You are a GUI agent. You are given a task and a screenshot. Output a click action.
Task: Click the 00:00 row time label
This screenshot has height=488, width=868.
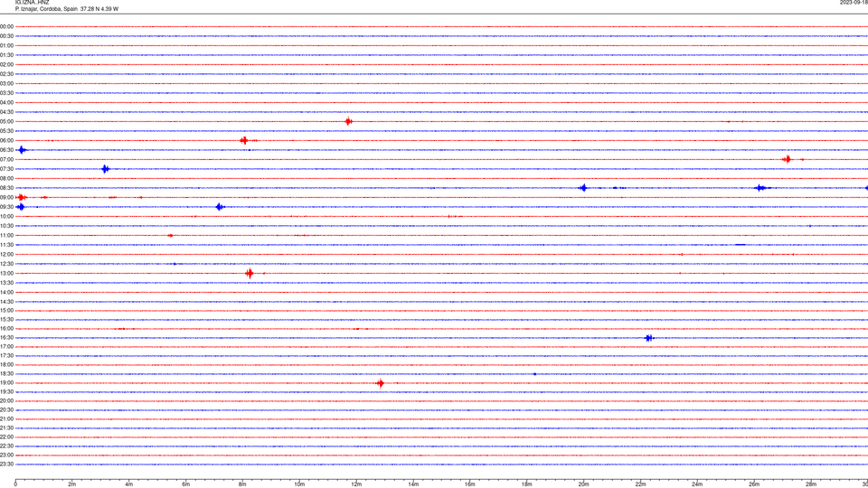pos(6,26)
